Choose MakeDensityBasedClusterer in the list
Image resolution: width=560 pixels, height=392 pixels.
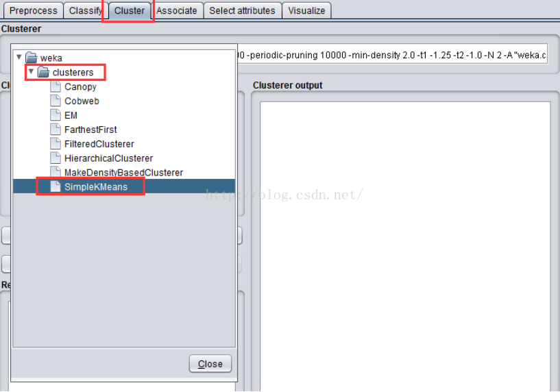click(x=123, y=173)
